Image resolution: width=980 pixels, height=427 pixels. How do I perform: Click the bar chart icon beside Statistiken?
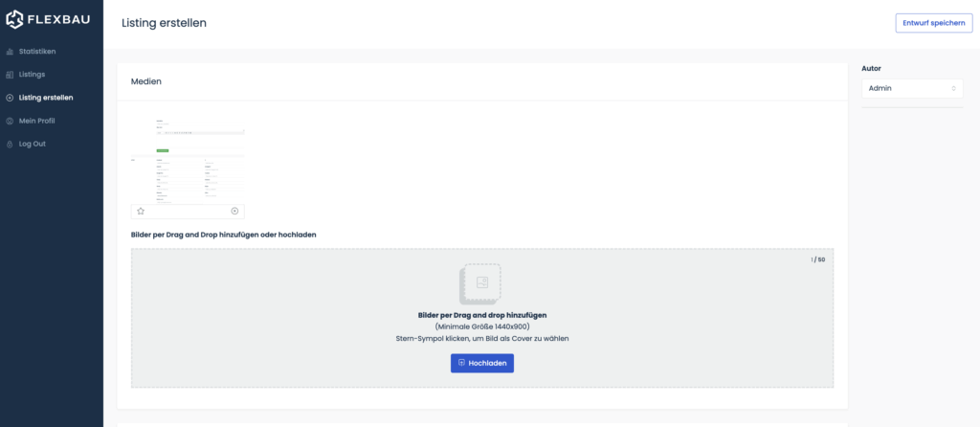tap(10, 51)
